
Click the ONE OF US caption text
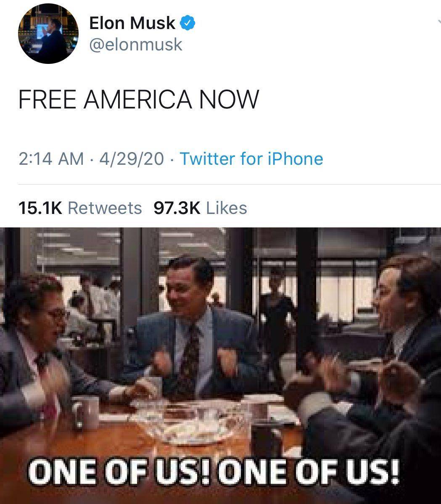[x=214, y=472]
